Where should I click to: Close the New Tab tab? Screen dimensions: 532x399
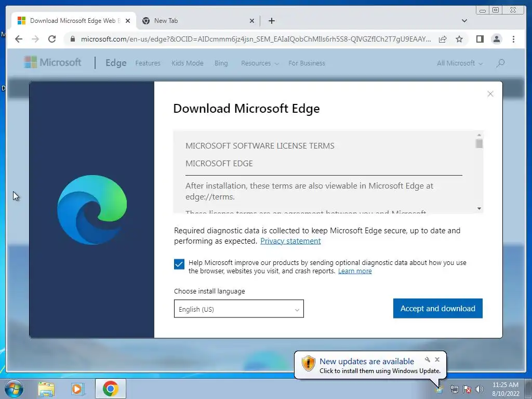click(252, 21)
